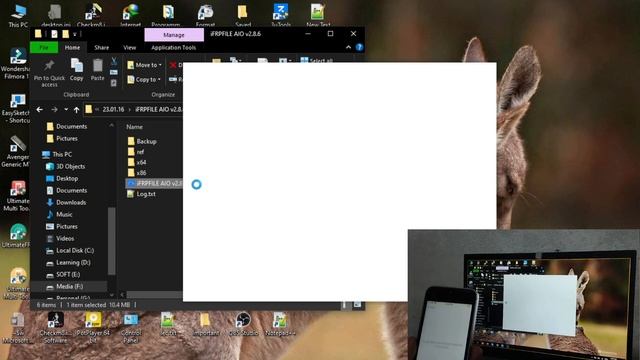
Task: Select Downloads in navigation pane
Action: (x=66, y=202)
